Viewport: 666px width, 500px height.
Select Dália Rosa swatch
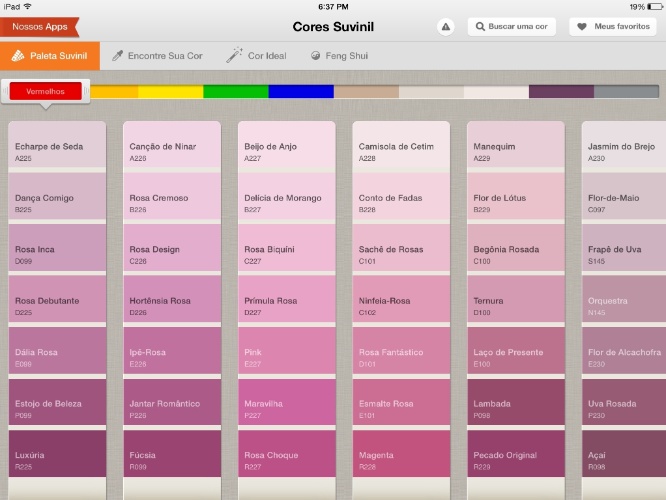[x=57, y=350]
